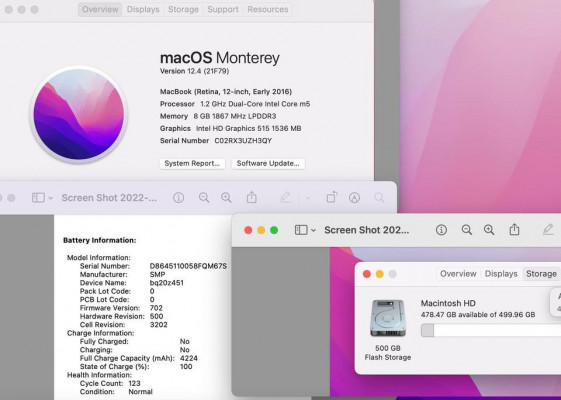The height and width of the screenshot is (400, 561).
Task: Click the Device Name value bq20z451
Action: 166,283
